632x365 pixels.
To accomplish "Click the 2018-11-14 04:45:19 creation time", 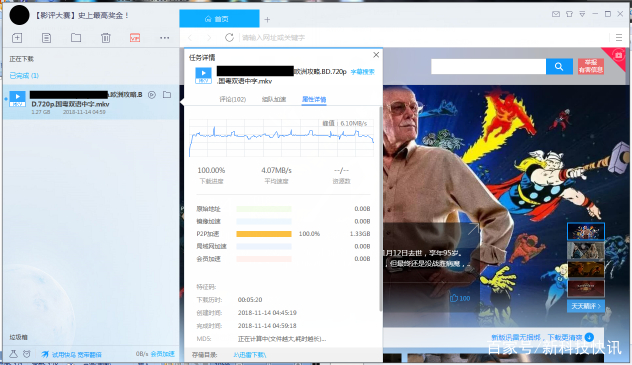I will coord(267,313).
